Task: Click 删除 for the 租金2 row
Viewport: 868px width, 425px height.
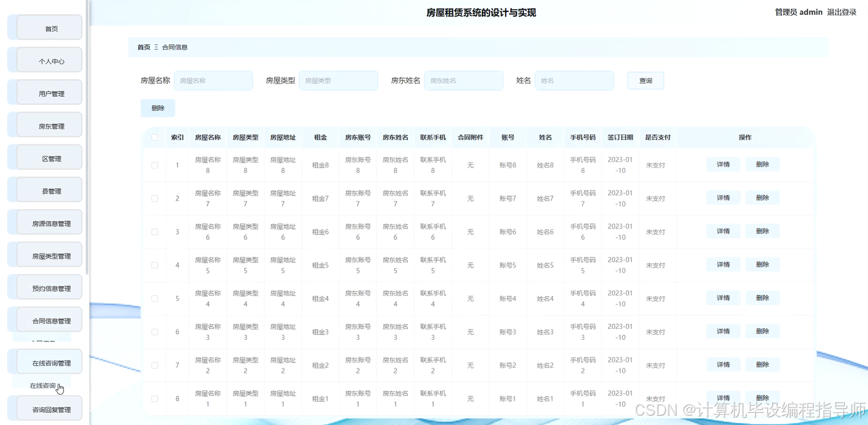Action: click(762, 365)
